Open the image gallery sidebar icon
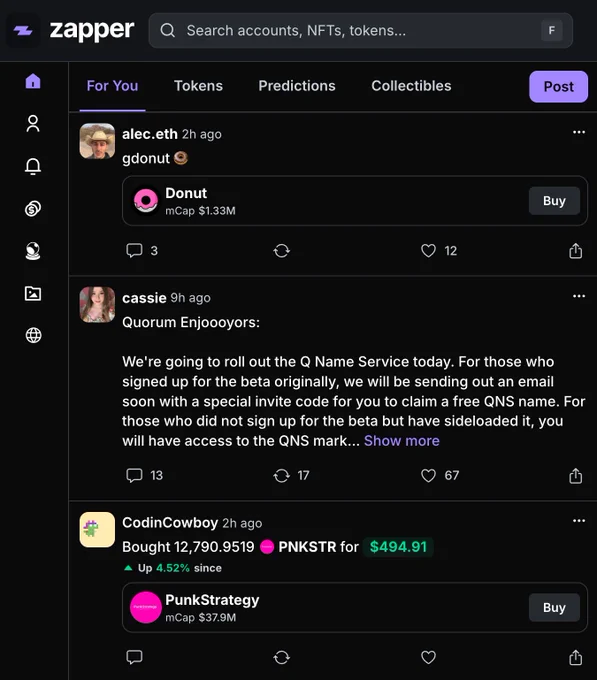This screenshot has height=680, width=597. click(33, 294)
